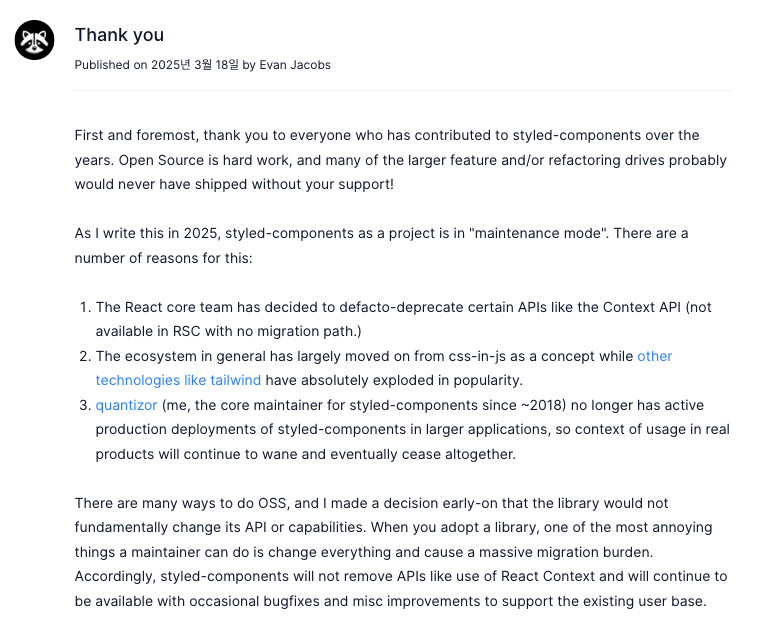Click the raccoon avatar icon
This screenshot has width=760, height=630.
[x=34, y=40]
